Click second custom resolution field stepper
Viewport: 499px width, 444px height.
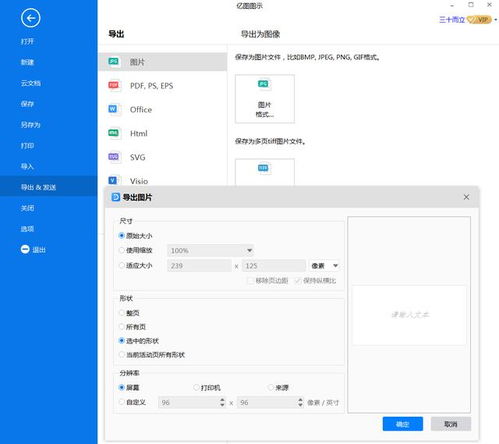point(300,402)
